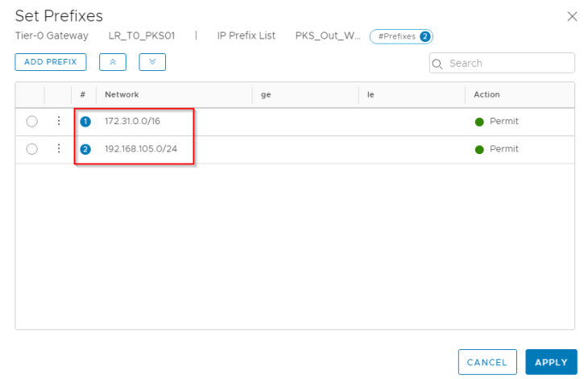Close the Set Prefixes dialog with X
Image resolution: width=588 pixels, height=379 pixels.
click(x=572, y=16)
